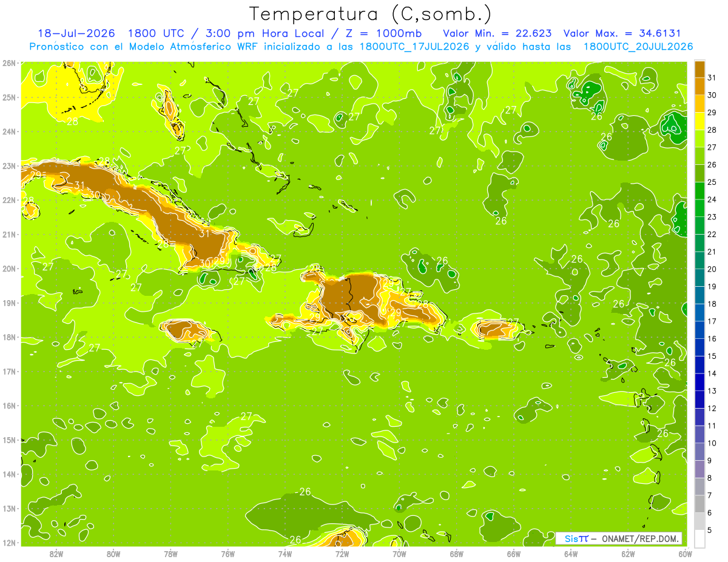Click the green legend swatch between 23 and 24
The height and width of the screenshot is (562, 728).
pyautogui.click(x=699, y=209)
